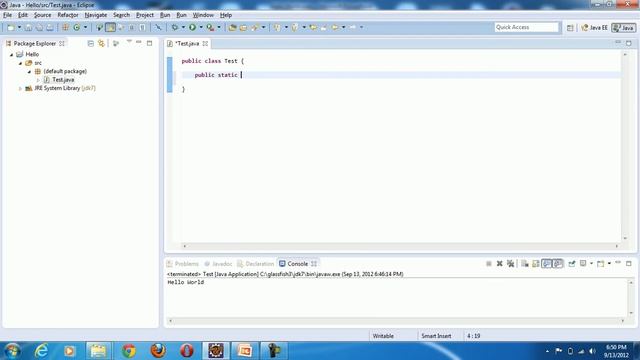The width and height of the screenshot is (640, 360).
Task: Open the Package Explorer view menu triangle
Action: tap(129, 42)
